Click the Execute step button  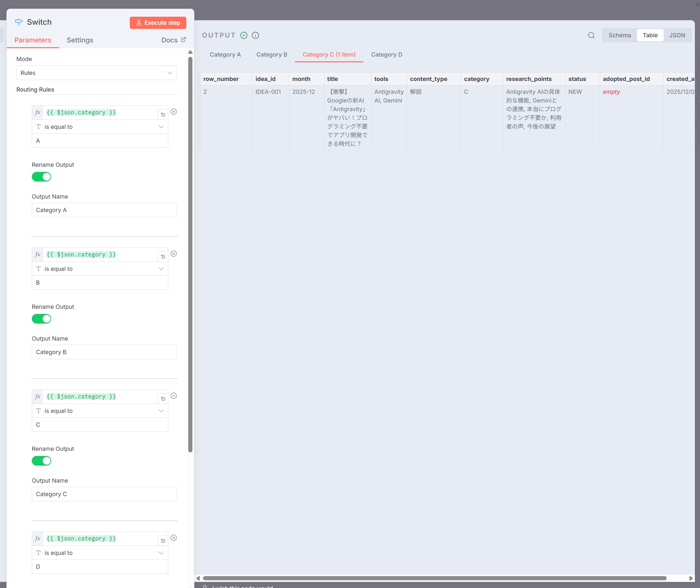point(158,23)
